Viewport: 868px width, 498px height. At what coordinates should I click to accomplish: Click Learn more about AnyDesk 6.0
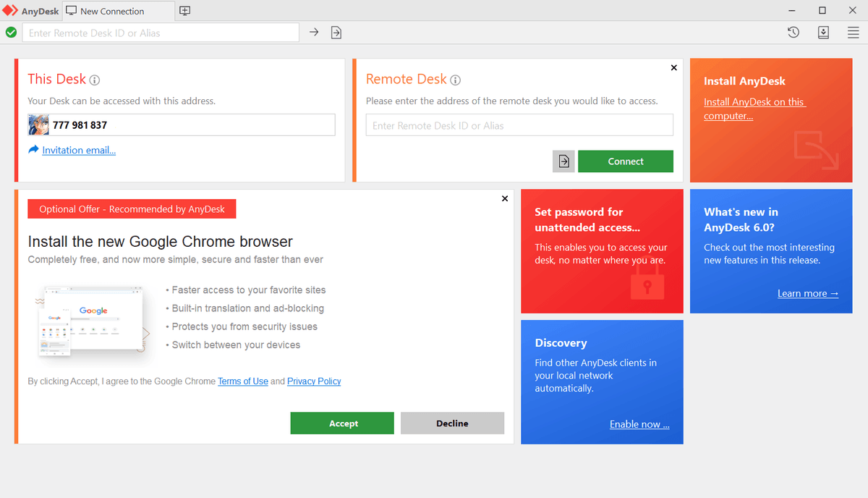click(808, 293)
